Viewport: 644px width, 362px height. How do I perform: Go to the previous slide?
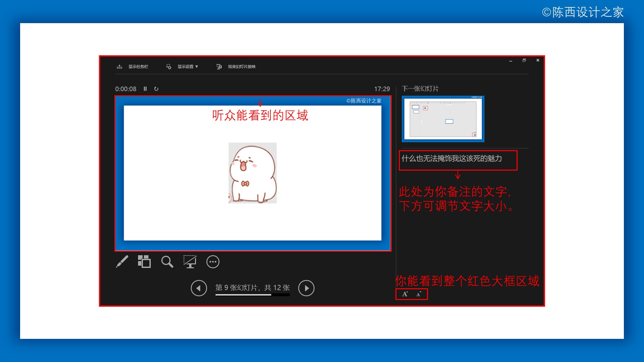[x=199, y=288]
